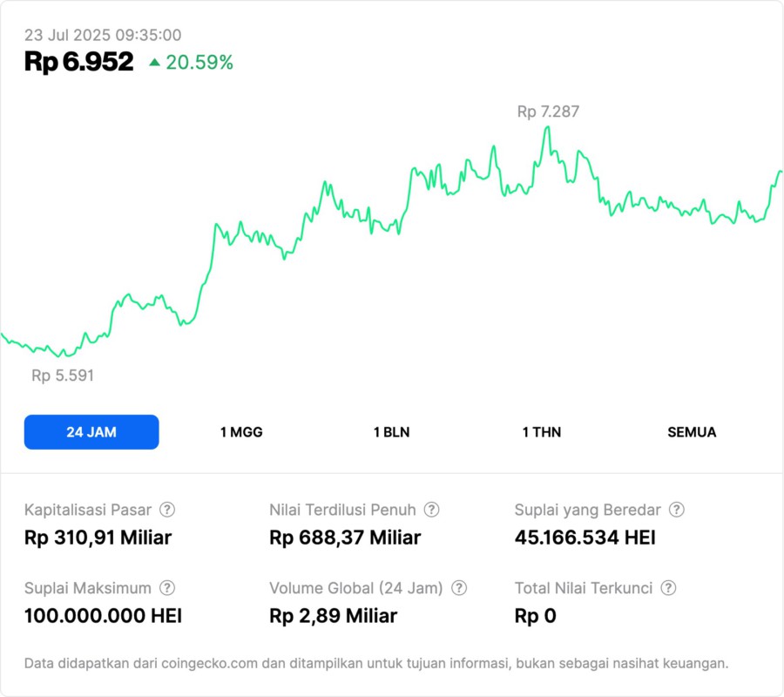Click the Rp 7.287 peak label
Screen dimensions: 784x697
548,112
